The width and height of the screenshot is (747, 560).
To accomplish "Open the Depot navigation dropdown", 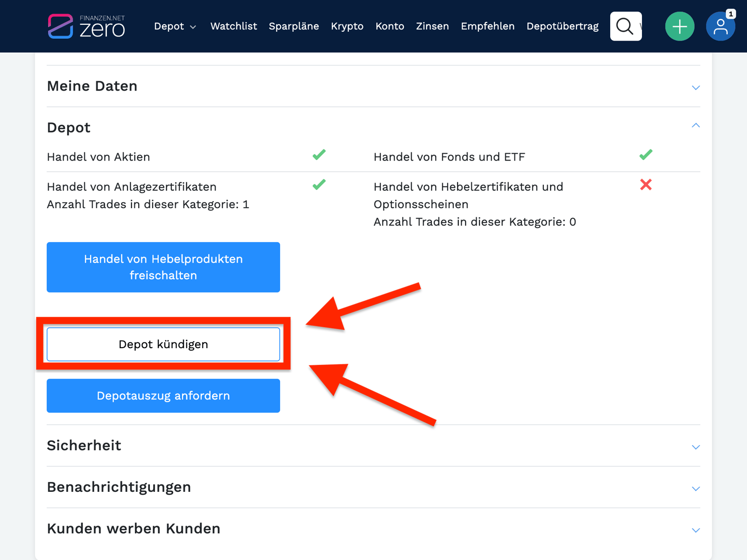I will point(175,26).
